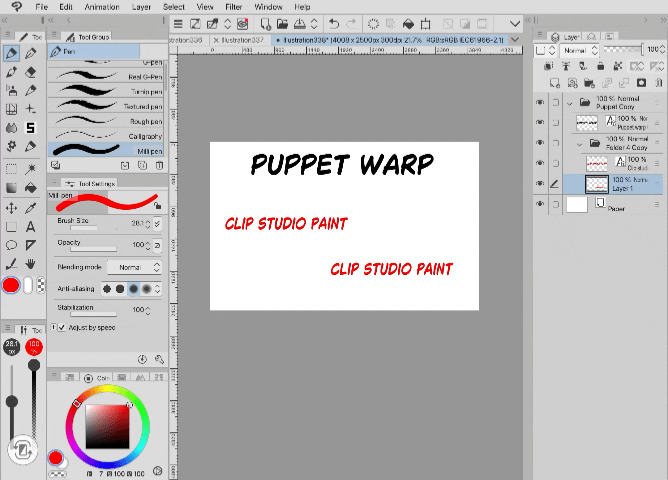Screen dimensions: 668x480
Task: Select the strongest anti-aliasing option
Action: pos(147,289)
